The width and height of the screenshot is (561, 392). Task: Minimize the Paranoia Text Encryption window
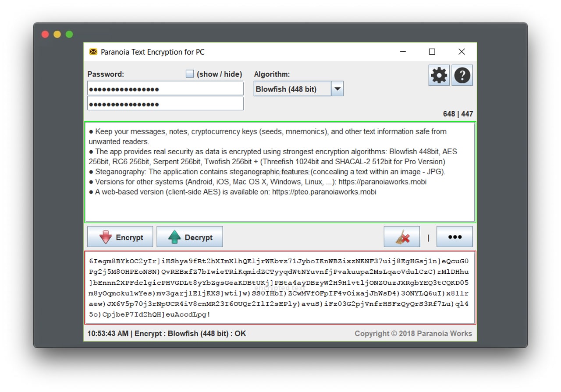(403, 52)
